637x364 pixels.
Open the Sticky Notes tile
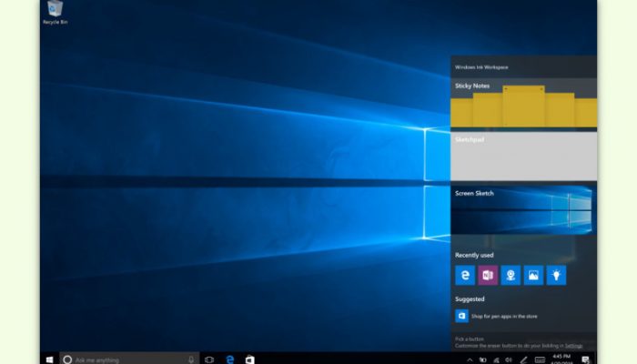pos(523,103)
